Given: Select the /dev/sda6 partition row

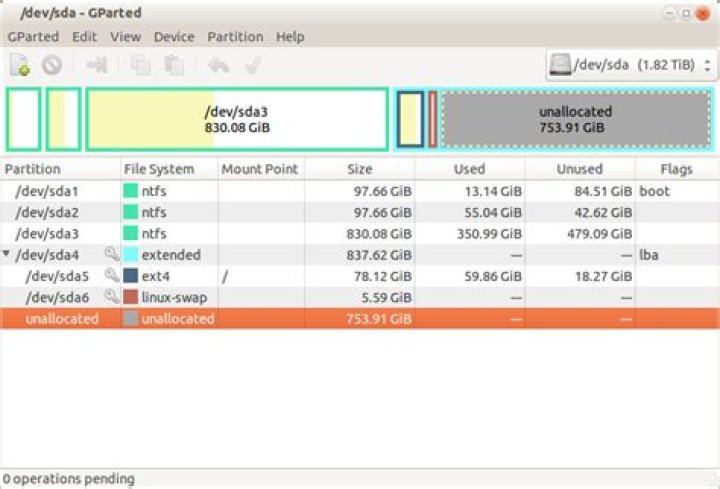Looking at the screenshot, I should (x=360, y=297).
